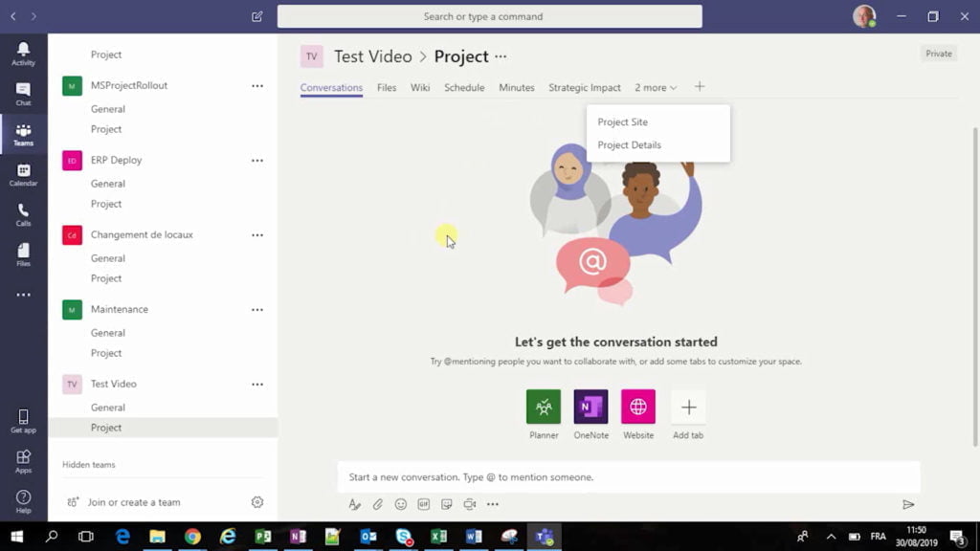
Task: Open Changement de locaux team options ellipsis
Action: tap(256, 235)
